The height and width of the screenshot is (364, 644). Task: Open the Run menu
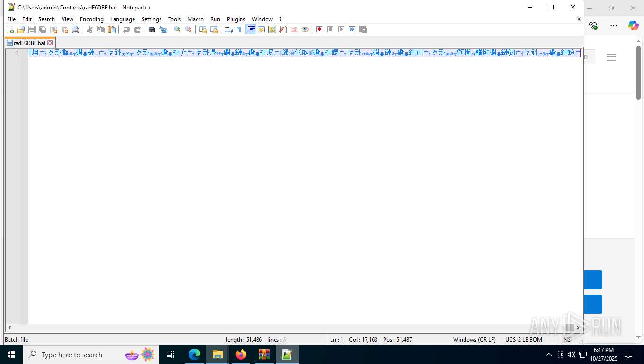click(215, 19)
